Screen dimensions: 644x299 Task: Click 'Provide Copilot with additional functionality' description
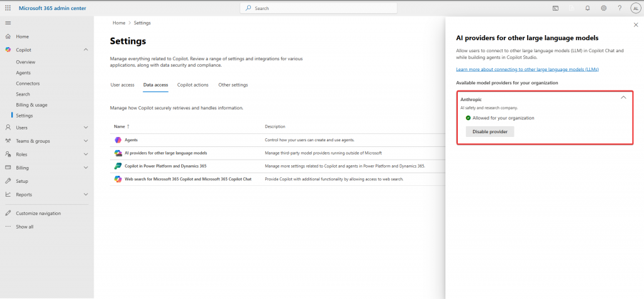click(x=335, y=179)
